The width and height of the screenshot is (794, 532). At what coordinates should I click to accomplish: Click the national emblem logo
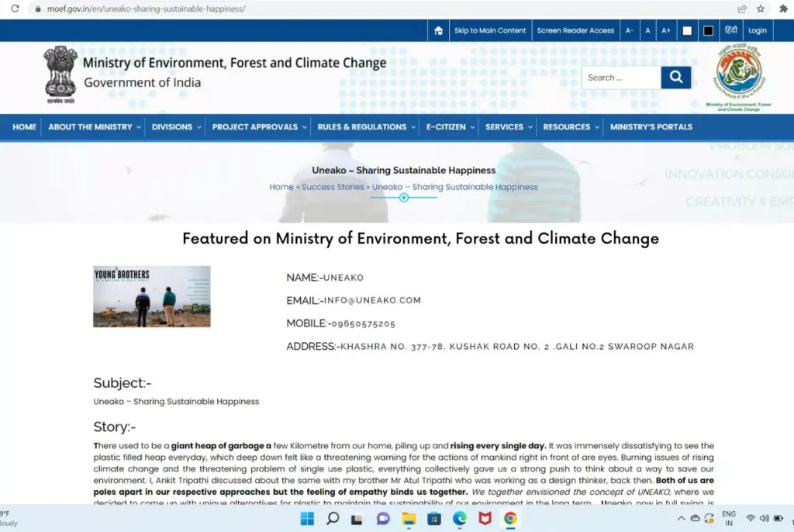pyautogui.click(x=60, y=74)
